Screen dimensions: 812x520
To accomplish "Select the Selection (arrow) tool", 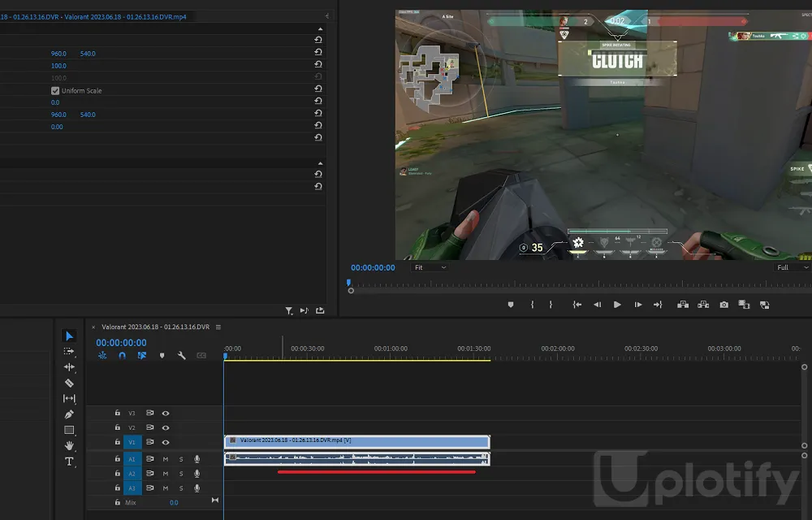I will [x=69, y=336].
